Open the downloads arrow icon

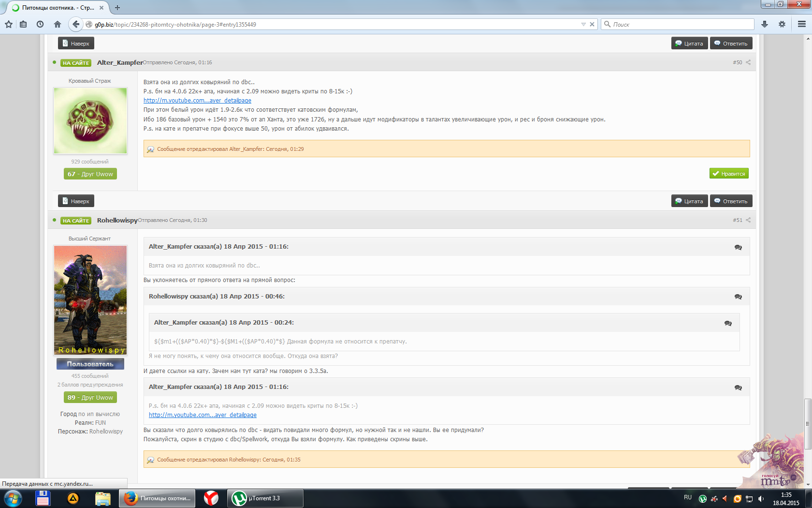pyautogui.click(x=765, y=24)
